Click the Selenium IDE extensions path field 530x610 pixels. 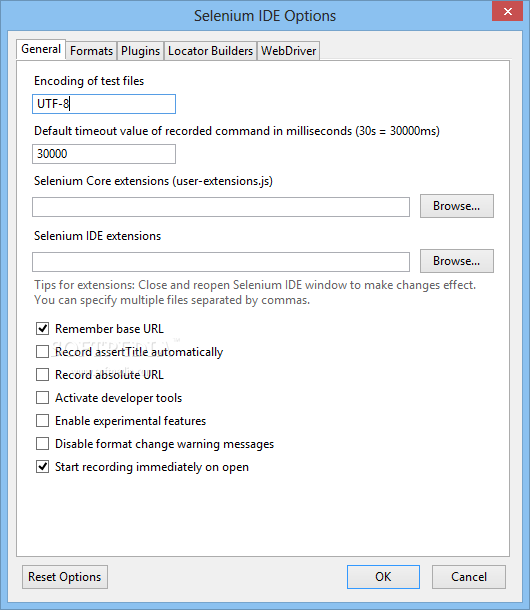tap(221, 262)
